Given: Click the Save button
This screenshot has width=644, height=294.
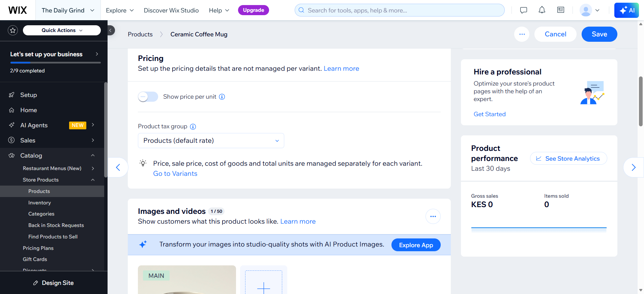Looking at the screenshot, I should [599, 34].
